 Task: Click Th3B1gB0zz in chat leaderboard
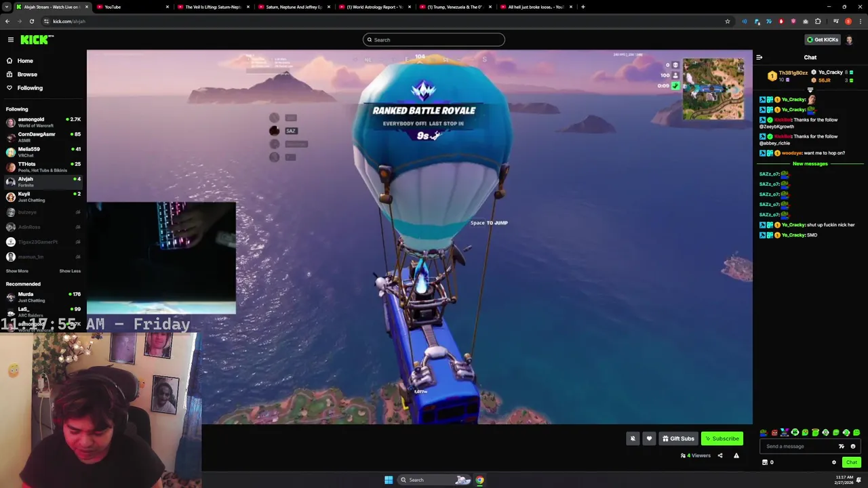(x=793, y=73)
